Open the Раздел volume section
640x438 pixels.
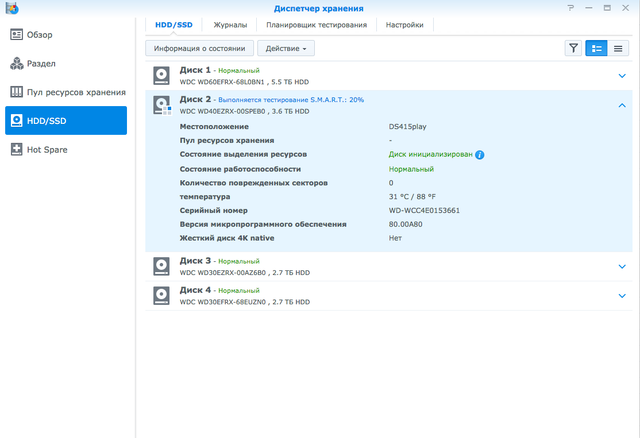pyautogui.click(x=66, y=63)
